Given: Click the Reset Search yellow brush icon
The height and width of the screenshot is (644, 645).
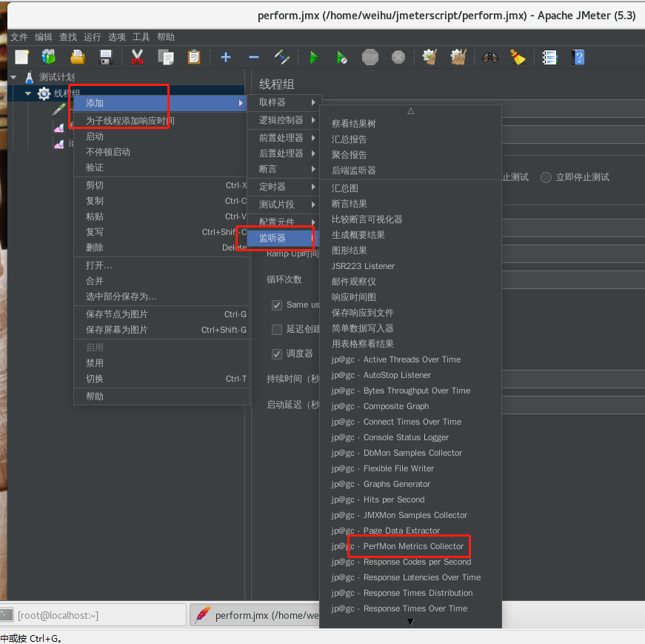Looking at the screenshot, I should pos(518,57).
